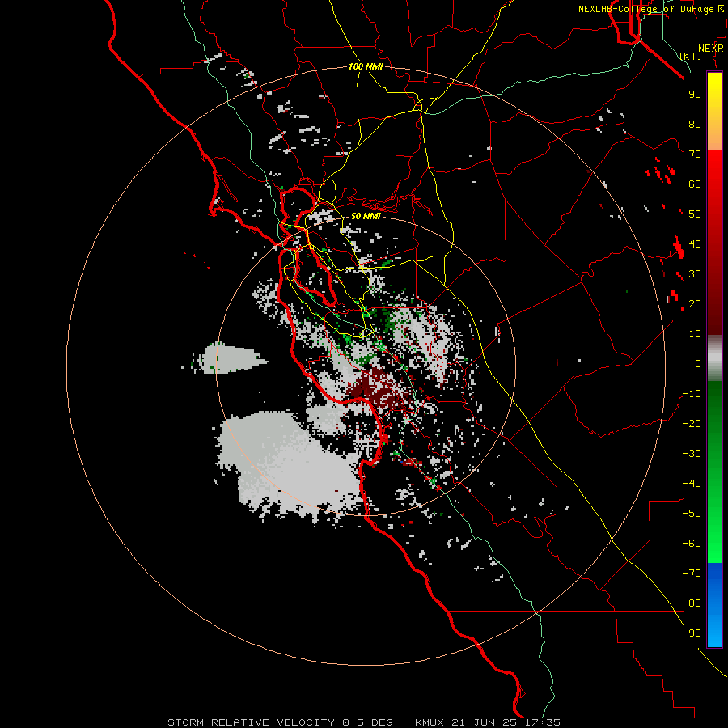The image size is (728, 728).
Task: Click the velocity scale label '-40'
Action: pyautogui.click(x=692, y=484)
